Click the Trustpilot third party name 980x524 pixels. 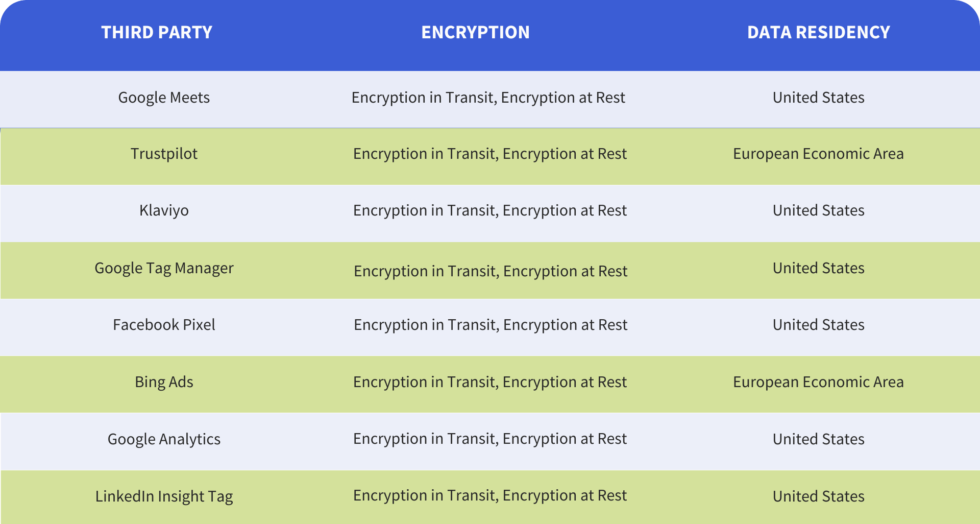click(x=164, y=154)
